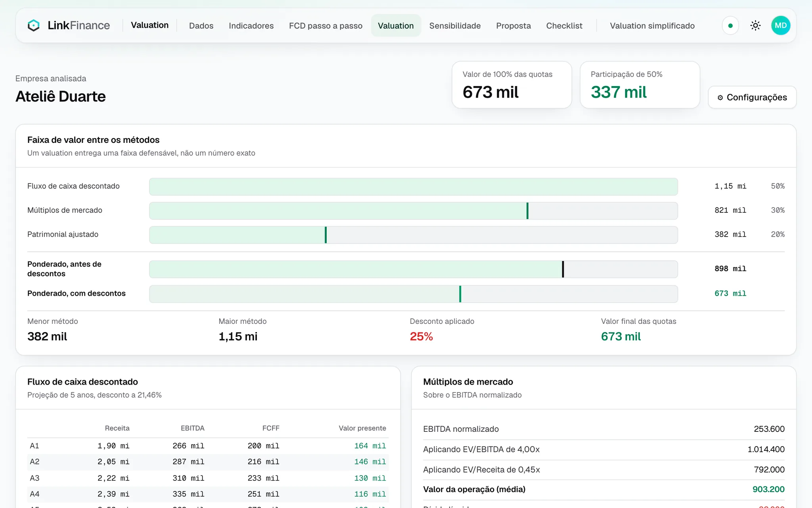Click the 20% weight label
This screenshot has height=508, width=812.
(778, 235)
